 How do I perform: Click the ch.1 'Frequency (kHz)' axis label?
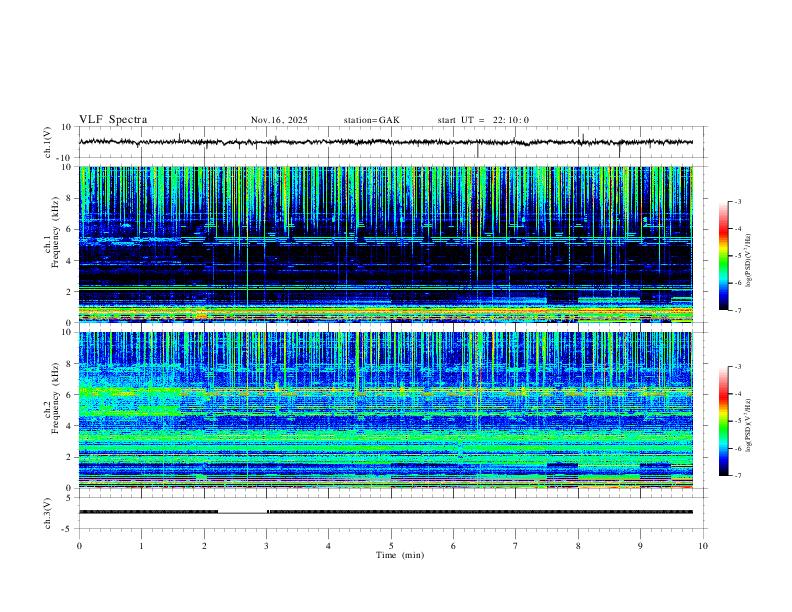tap(55, 233)
